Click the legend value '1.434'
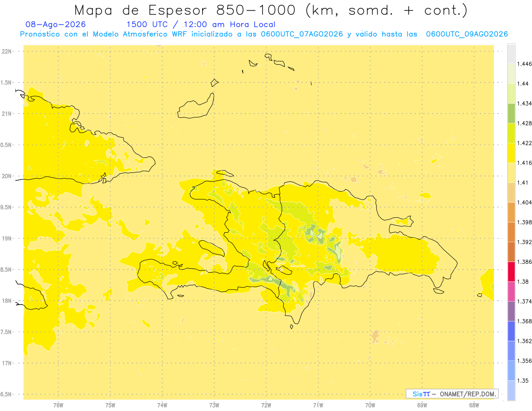This screenshot has height=411, width=532. tap(524, 103)
